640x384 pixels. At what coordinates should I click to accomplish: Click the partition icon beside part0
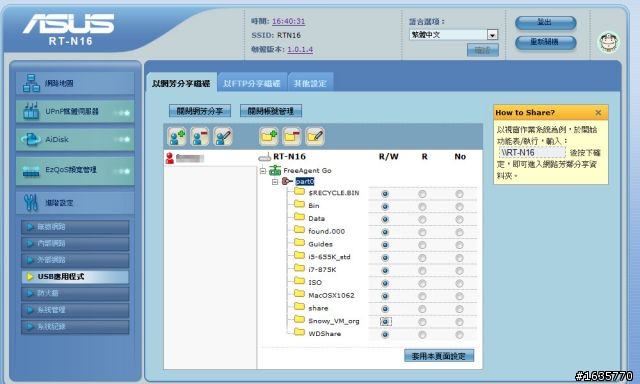pyautogui.click(x=287, y=181)
